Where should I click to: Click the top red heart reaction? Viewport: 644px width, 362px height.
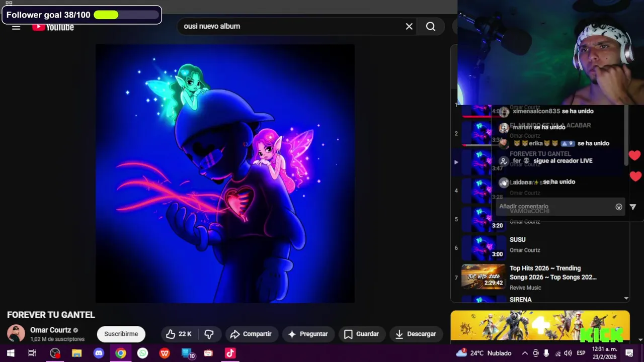coord(635,156)
